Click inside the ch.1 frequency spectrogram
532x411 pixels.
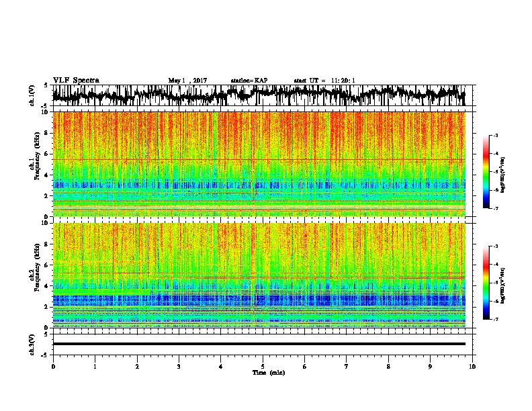pyautogui.click(x=259, y=164)
